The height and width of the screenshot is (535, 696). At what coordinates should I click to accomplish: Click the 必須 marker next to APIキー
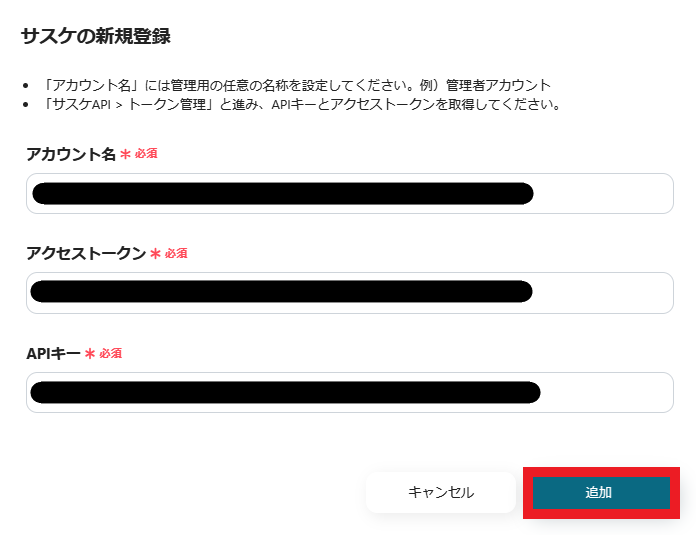(x=110, y=353)
